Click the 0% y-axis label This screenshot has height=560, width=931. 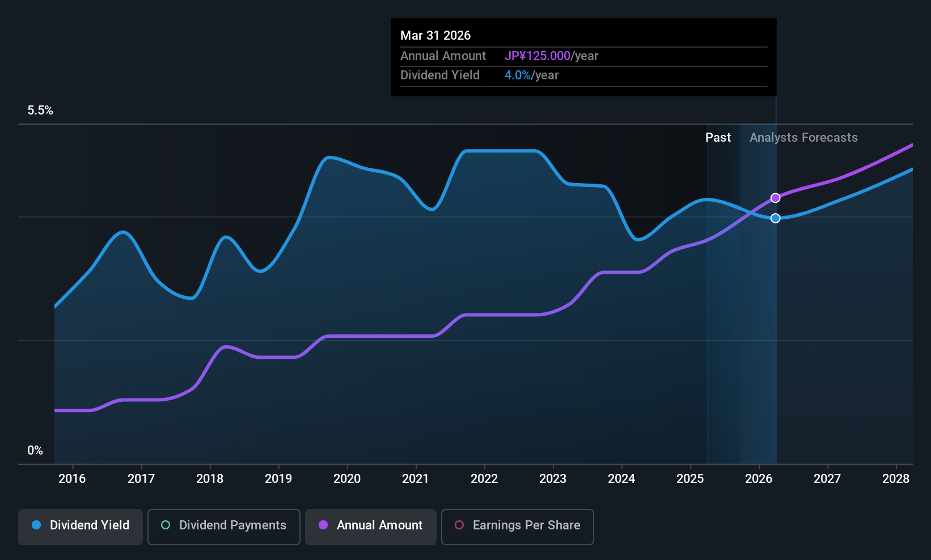35,451
